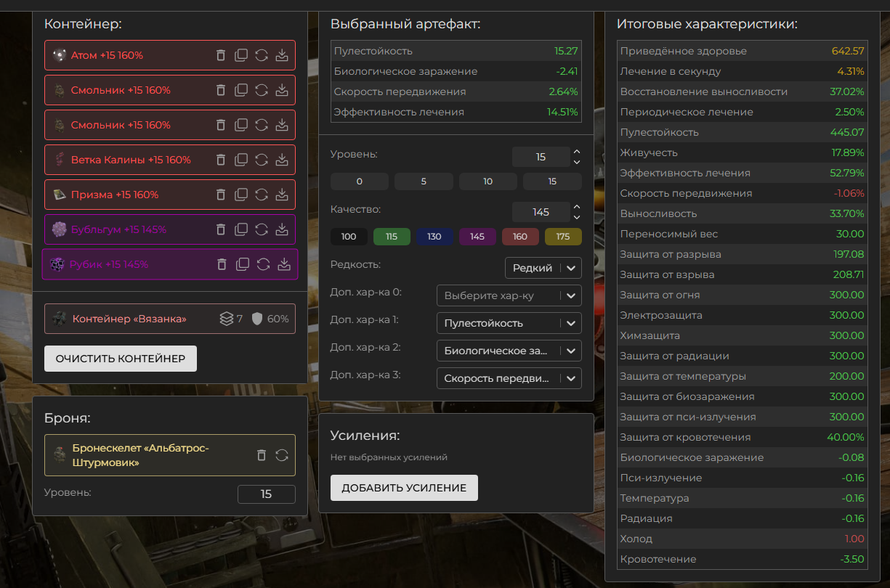Duplicate the Рубик +15 145% artifact
The image size is (890, 588).
pos(243,264)
